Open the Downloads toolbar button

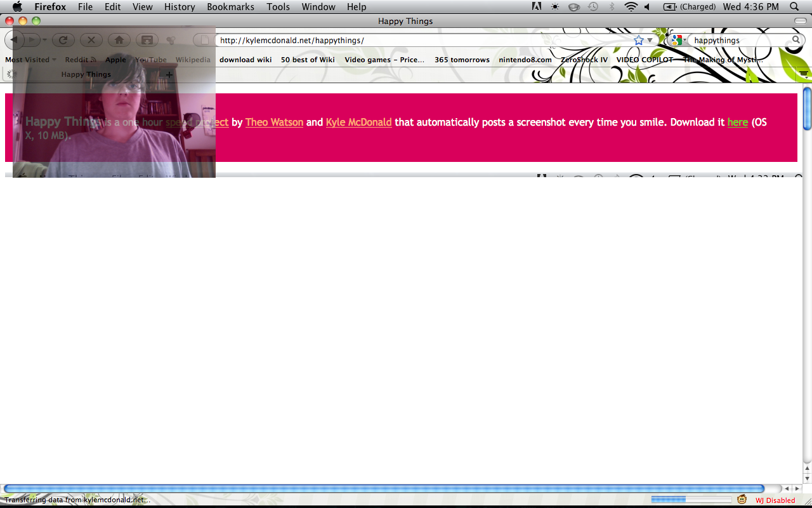click(x=147, y=40)
